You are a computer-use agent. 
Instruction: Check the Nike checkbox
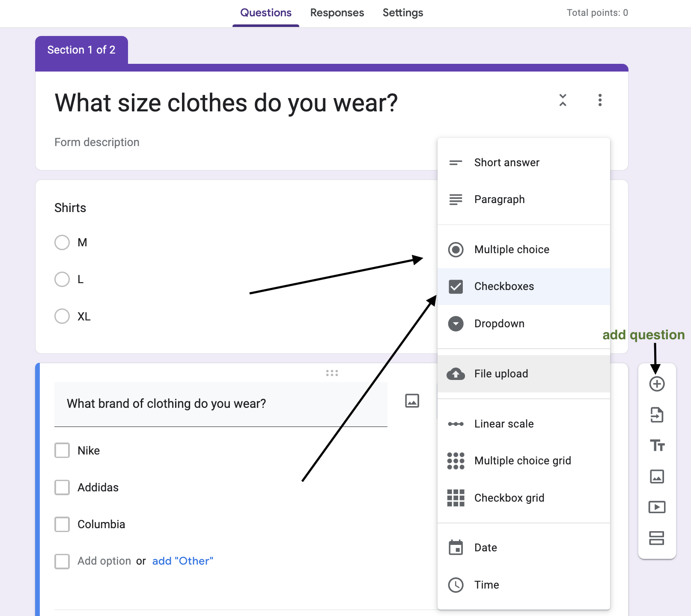[62, 450]
